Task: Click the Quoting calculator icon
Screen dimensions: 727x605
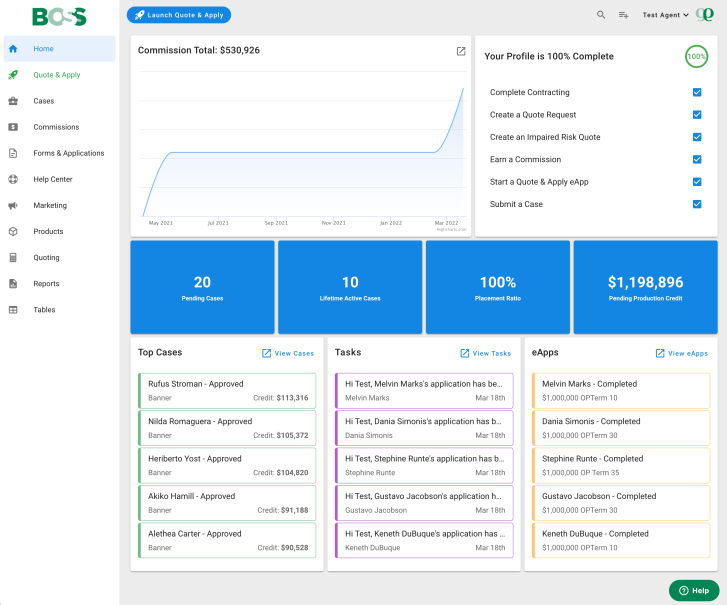Action: [x=13, y=257]
